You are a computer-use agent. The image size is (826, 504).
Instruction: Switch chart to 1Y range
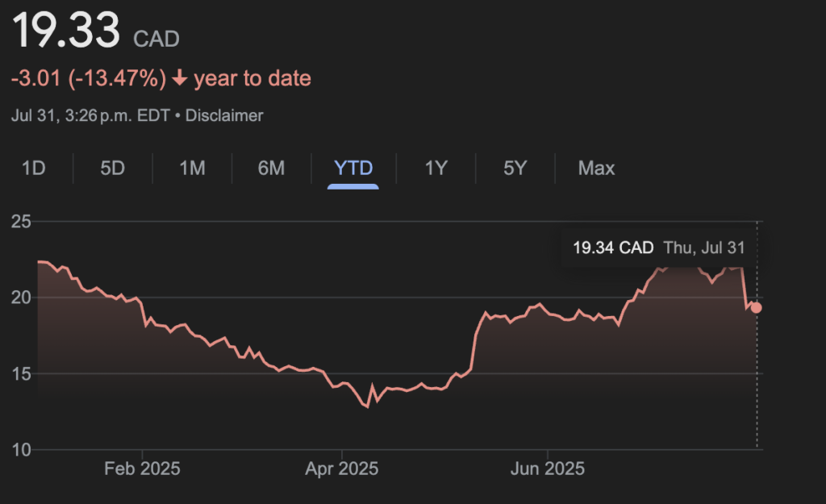(x=436, y=168)
